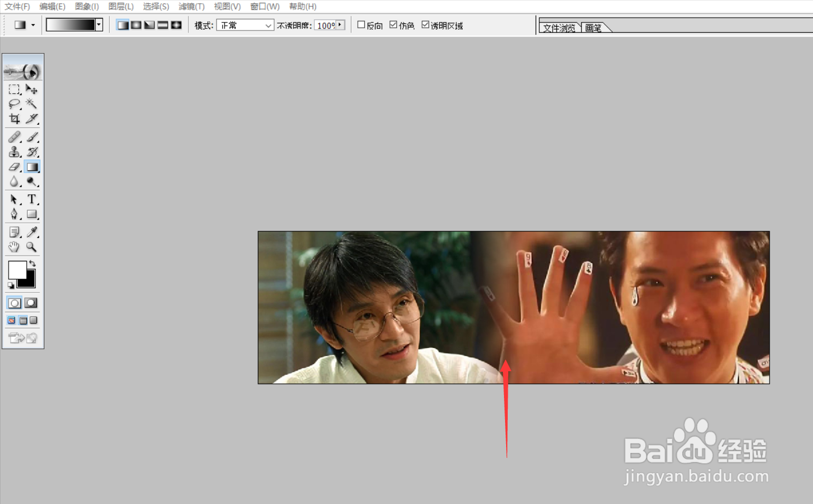Select the Notes tool
Viewport: 813px width, 504px height.
click(14, 232)
